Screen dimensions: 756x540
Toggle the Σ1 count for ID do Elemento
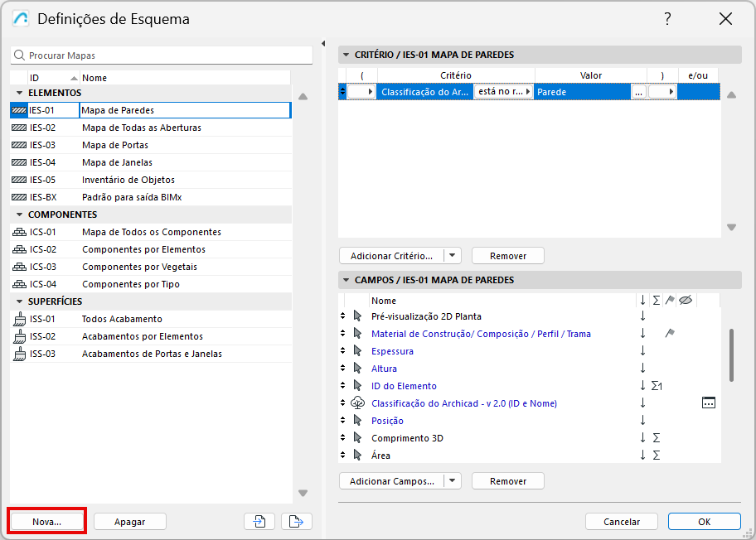pos(657,386)
